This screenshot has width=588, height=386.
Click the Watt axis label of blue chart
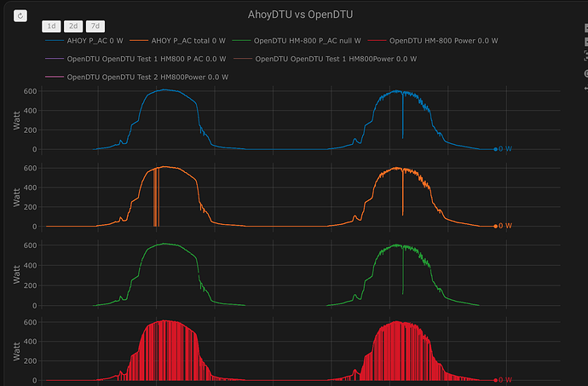tap(16, 120)
